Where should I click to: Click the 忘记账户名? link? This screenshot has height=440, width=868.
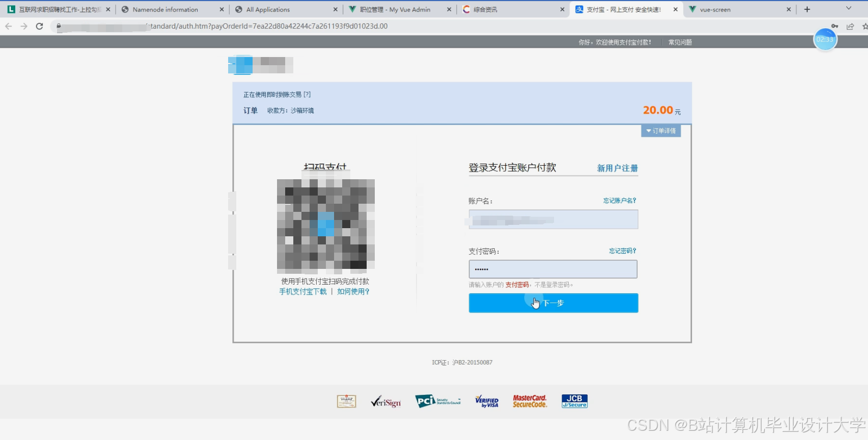[620, 200]
